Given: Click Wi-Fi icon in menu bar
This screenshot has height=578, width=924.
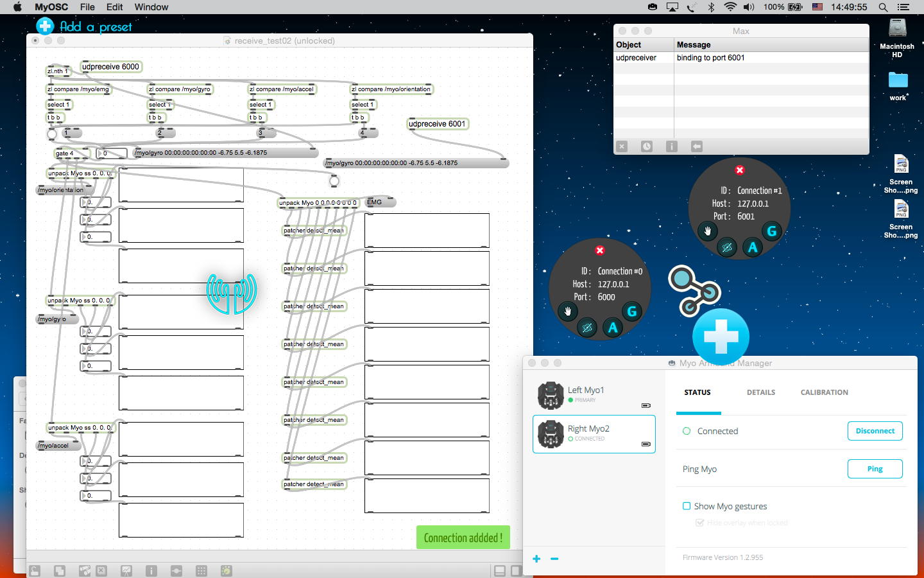Looking at the screenshot, I should 730,7.
